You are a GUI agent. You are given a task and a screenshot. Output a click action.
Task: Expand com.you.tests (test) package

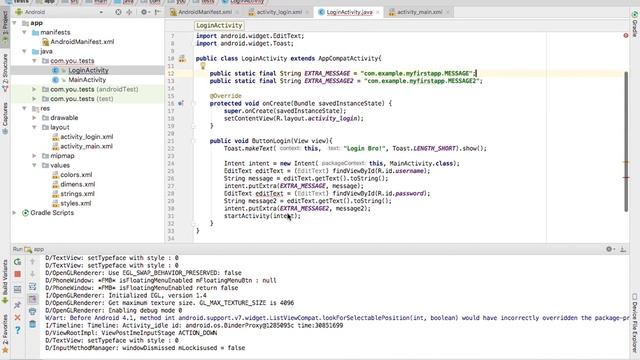pos(34,99)
